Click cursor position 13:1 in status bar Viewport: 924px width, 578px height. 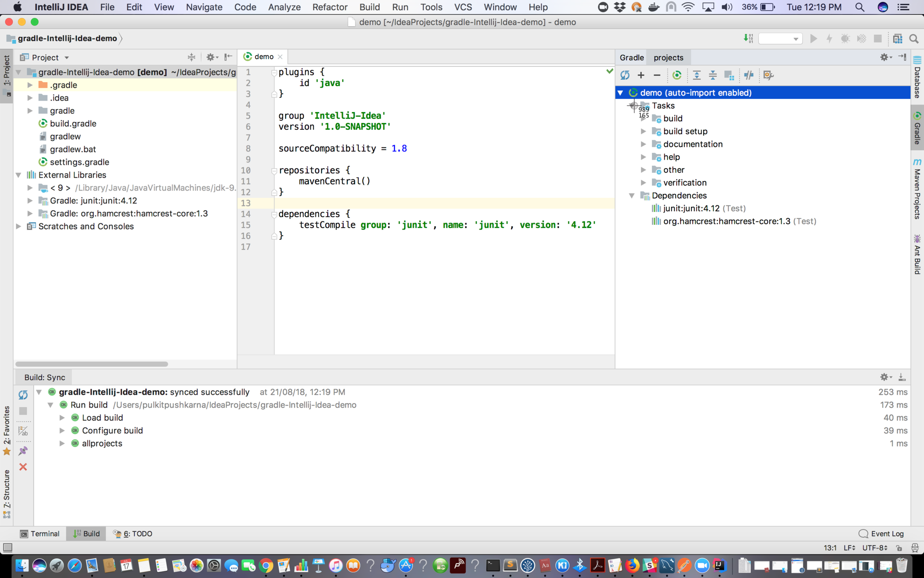tap(830, 548)
